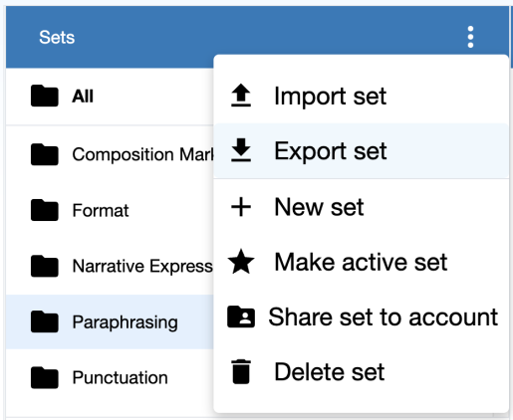Viewport: 513px width, 420px height.
Task: Select Make active set menu entry
Action: (x=362, y=262)
